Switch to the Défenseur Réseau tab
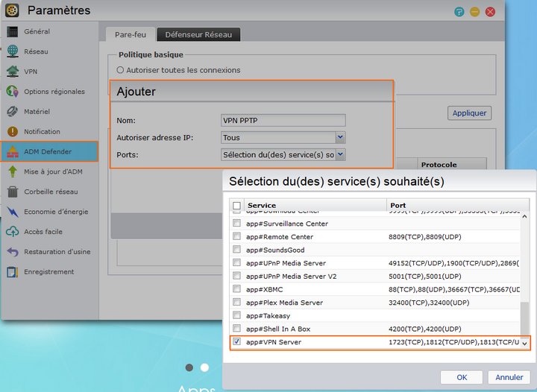 click(198, 34)
